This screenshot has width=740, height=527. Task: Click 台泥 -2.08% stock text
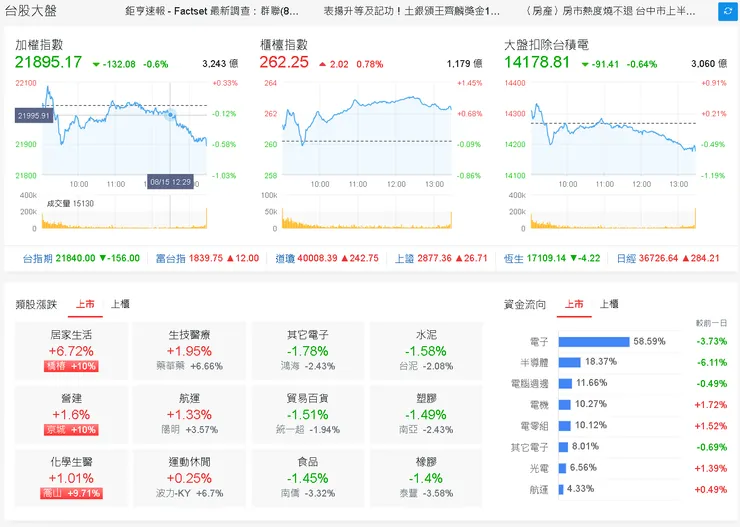426,366
